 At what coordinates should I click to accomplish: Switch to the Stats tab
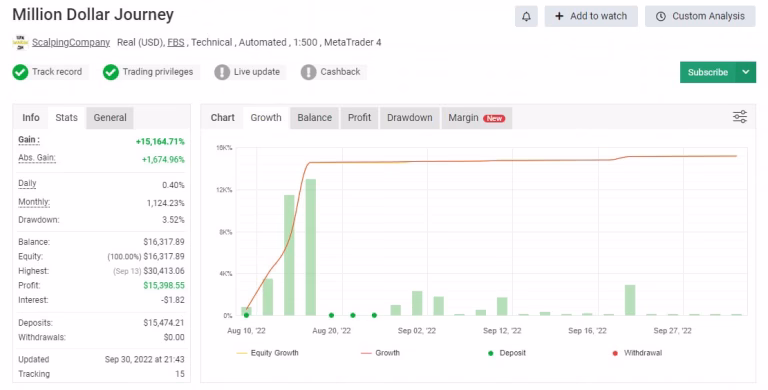tap(67, 118)
